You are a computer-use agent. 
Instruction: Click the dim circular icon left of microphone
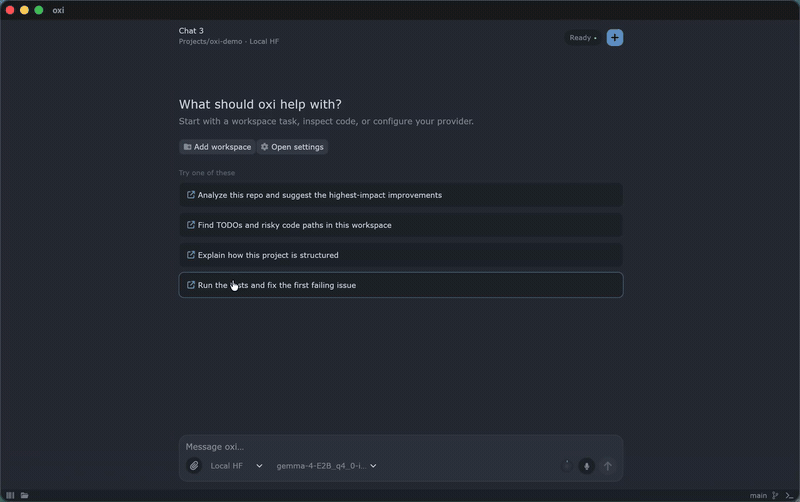click(566, 466)
